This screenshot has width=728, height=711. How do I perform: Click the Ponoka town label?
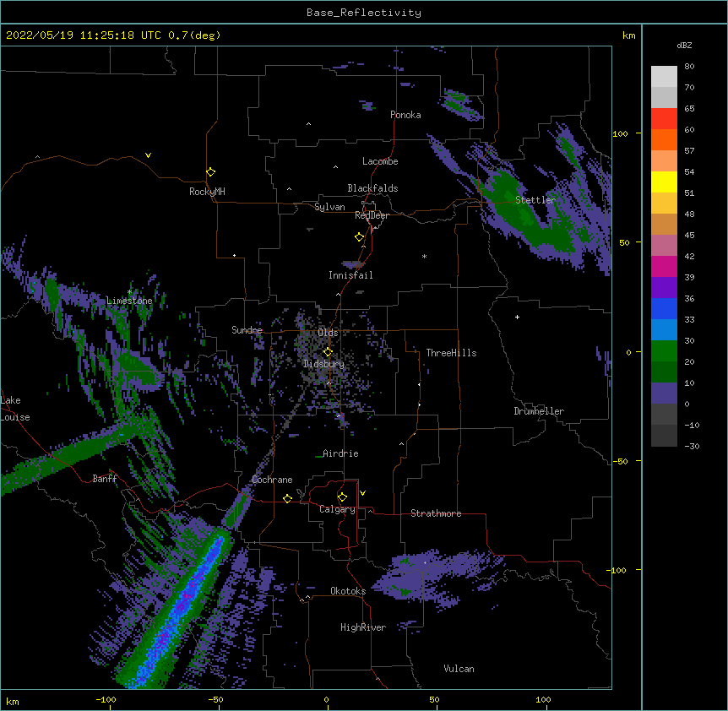405,115
